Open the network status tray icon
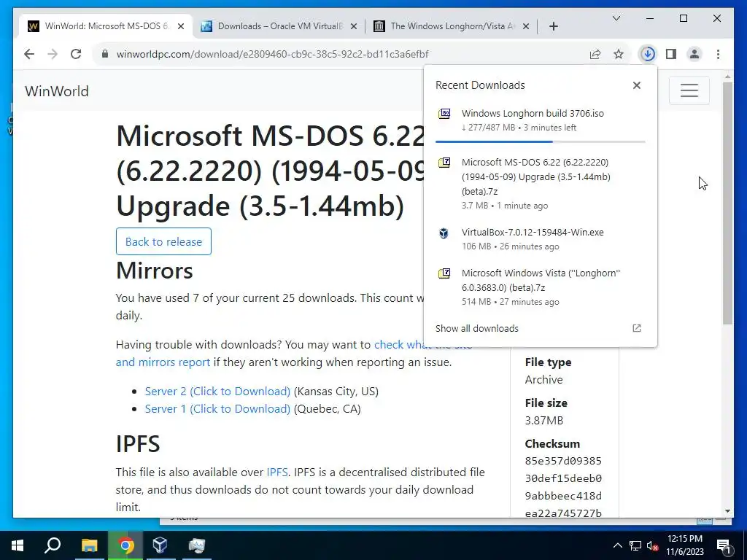 point(635,545)
